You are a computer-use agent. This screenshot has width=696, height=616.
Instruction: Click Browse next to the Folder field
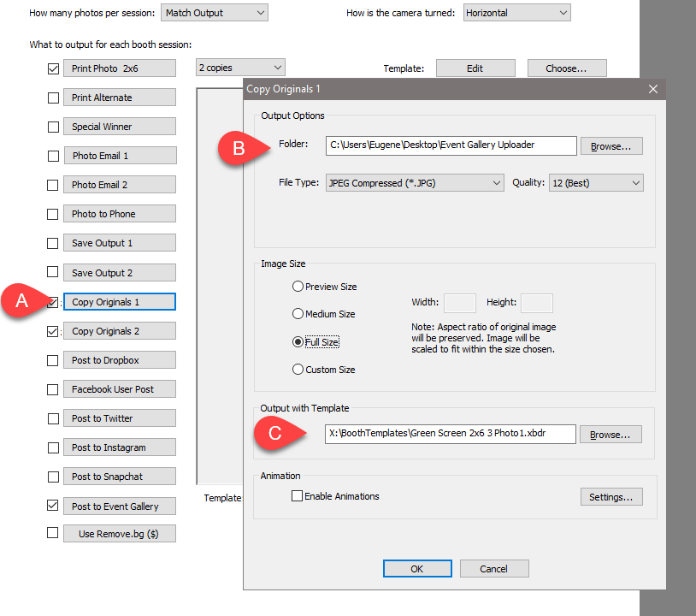click(611, 146)
